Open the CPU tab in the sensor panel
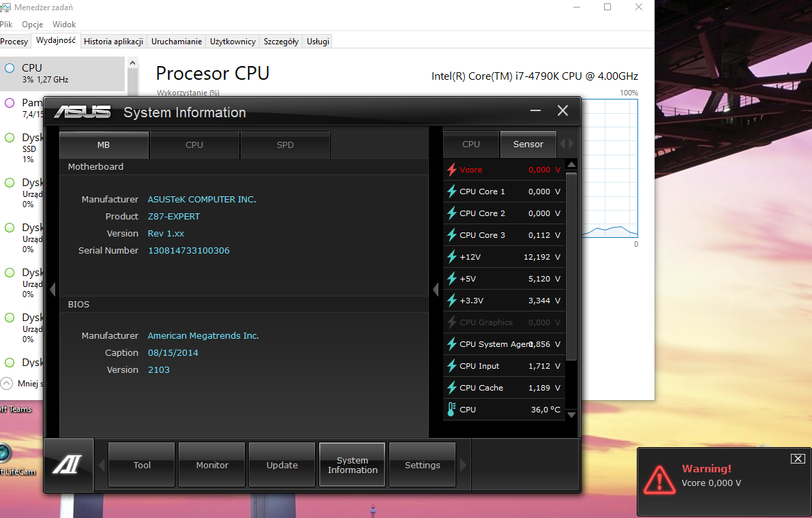 point(471,144)
